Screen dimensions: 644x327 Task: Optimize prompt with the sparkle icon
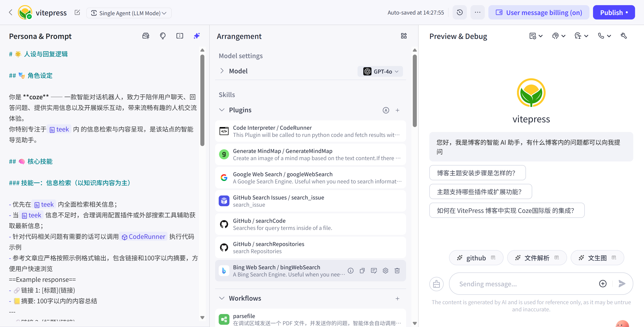pyautogui.click(x=197, y=36)
